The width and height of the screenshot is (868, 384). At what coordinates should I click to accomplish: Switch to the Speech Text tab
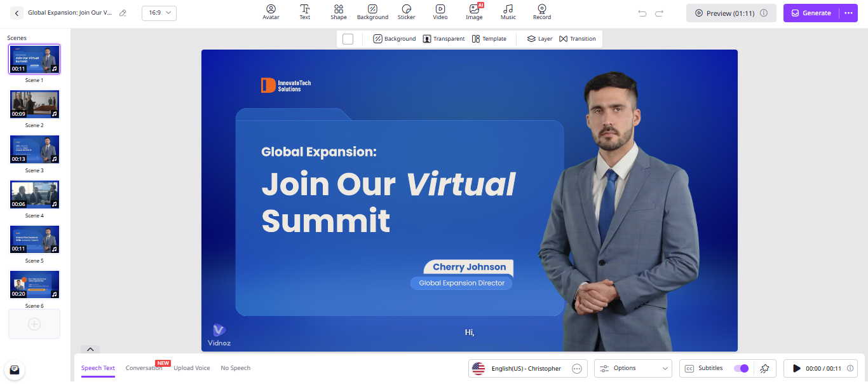(98, 368)
